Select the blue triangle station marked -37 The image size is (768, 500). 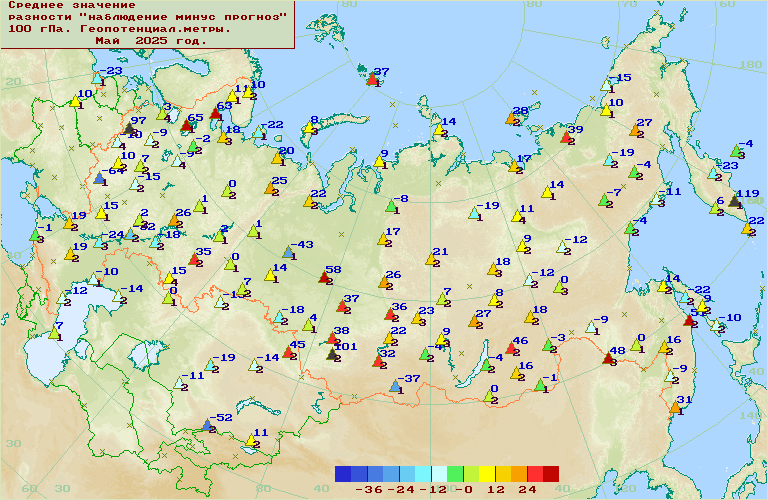(x=394, y=386)
